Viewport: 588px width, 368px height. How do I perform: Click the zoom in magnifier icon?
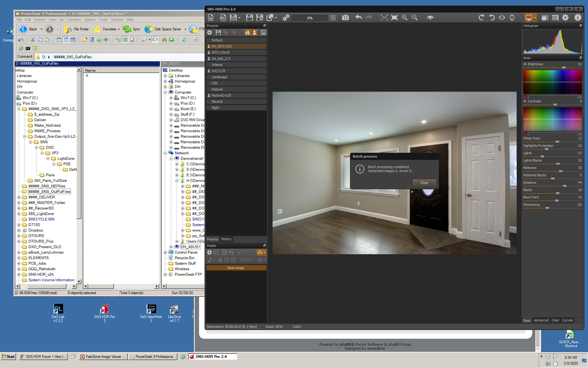tap(405, 18)
